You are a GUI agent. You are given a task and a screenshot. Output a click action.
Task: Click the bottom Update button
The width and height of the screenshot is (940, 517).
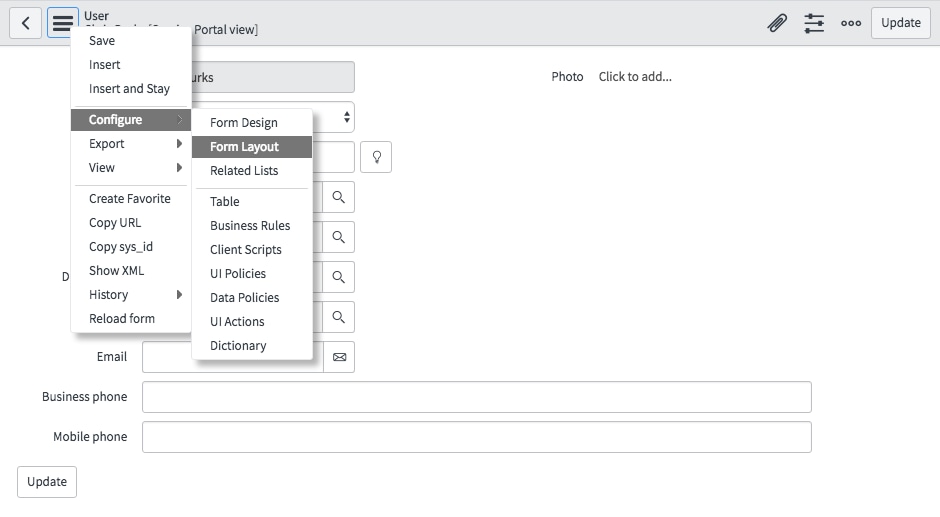[47, 482]
